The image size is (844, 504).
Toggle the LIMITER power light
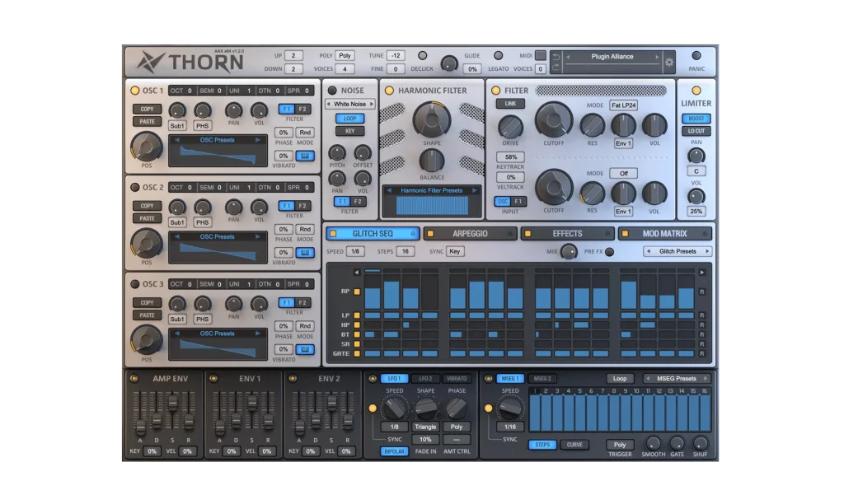pyautogui.click(x=696, y=91)
